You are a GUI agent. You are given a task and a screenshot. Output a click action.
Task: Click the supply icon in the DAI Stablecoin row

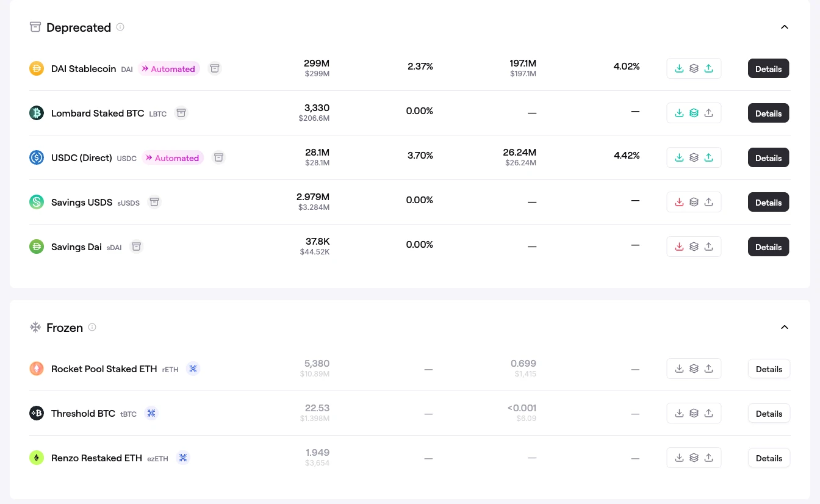(x=679, y=69)
